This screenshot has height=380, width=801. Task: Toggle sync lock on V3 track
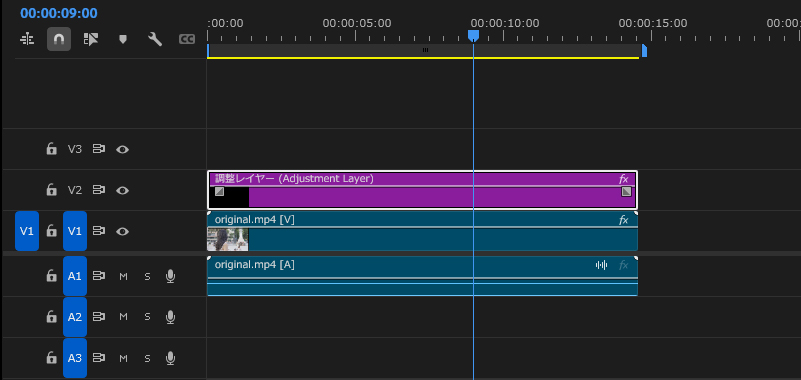99,149
